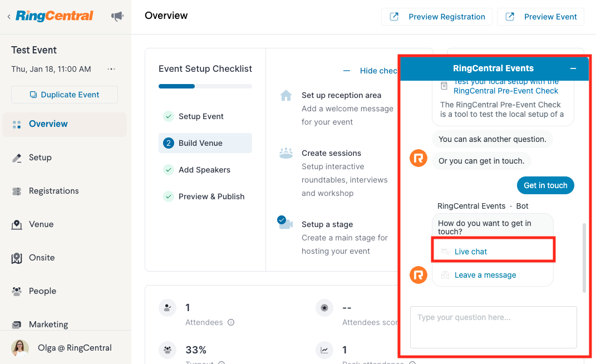Click the Duplicate Event button

(x=64, y=95)
